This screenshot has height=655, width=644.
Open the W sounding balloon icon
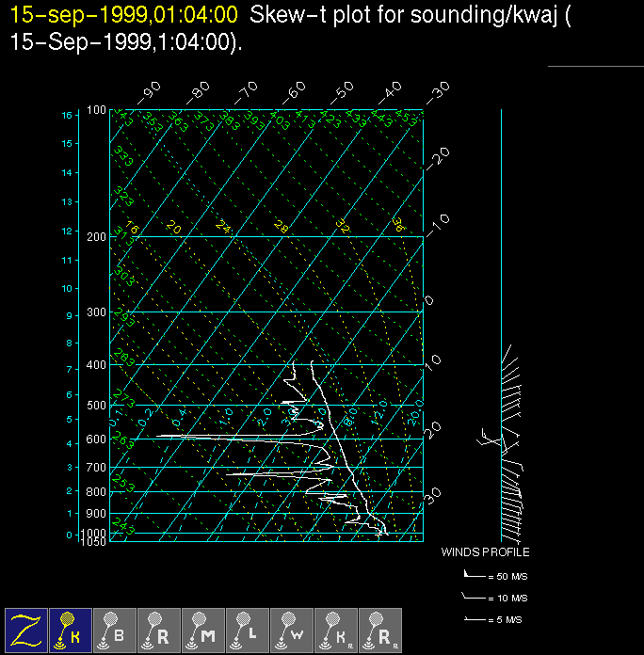pyautogui.click(x=291, y=630)
